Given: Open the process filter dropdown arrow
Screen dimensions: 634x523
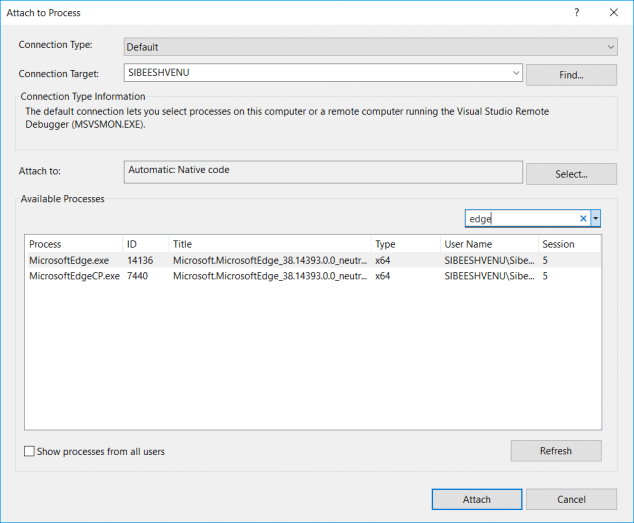Looking at the screenshot, I should point(596,218).
